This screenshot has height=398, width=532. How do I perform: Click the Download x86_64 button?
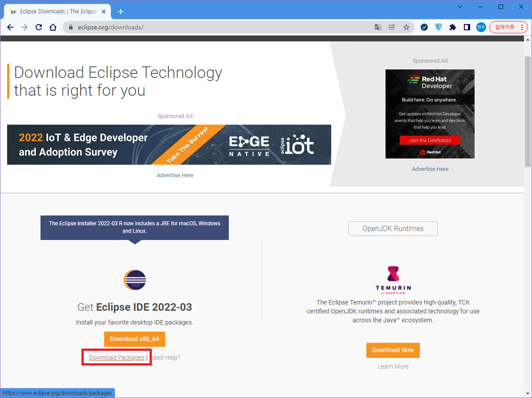(x=135, y=339)
